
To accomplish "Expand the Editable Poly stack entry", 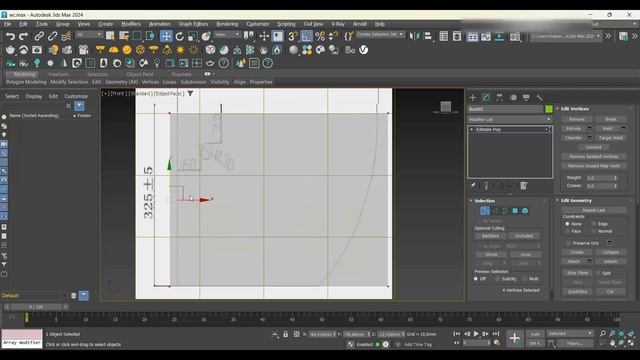I will coord(472,129).
